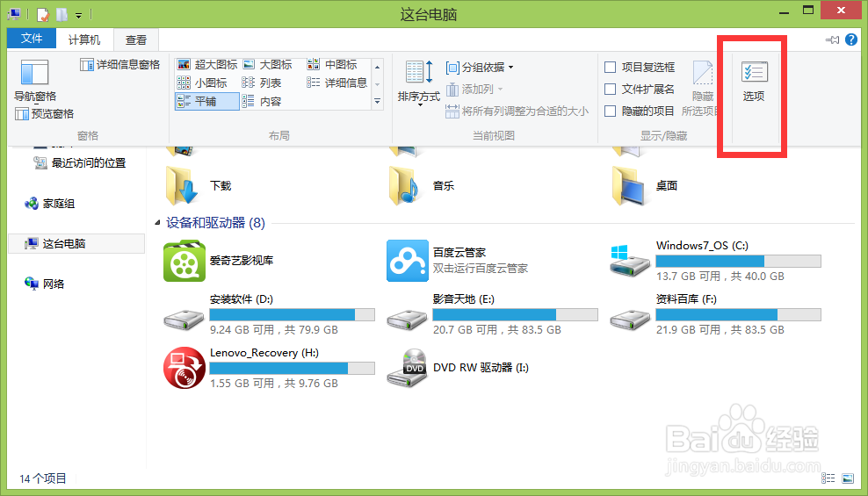
Task: Enable 项目复选框 checkbox
Action: 610,68
